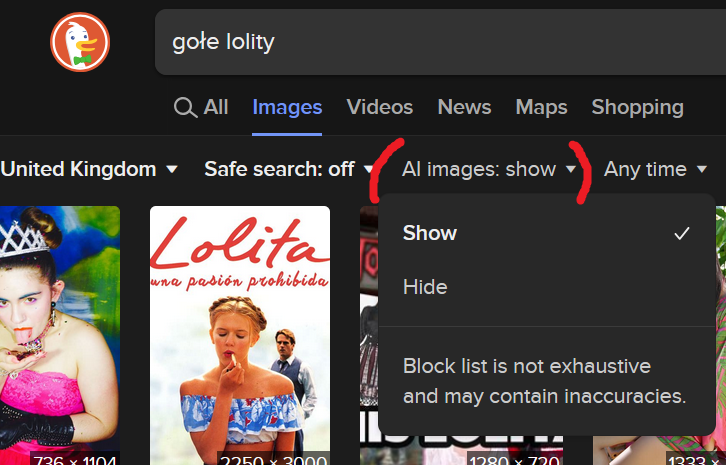Click the checkmark next to Show
The height and width of the screenshot is (465, 726).
click(x=682, y=233)
